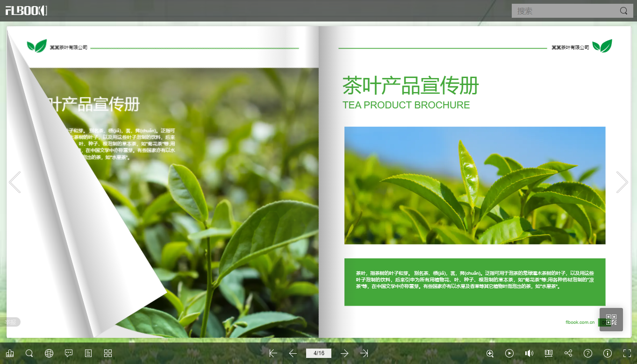This screenshot has height=364, width=637.
Task: Open the statistics chart icon
Action: [x=10, y=353]
